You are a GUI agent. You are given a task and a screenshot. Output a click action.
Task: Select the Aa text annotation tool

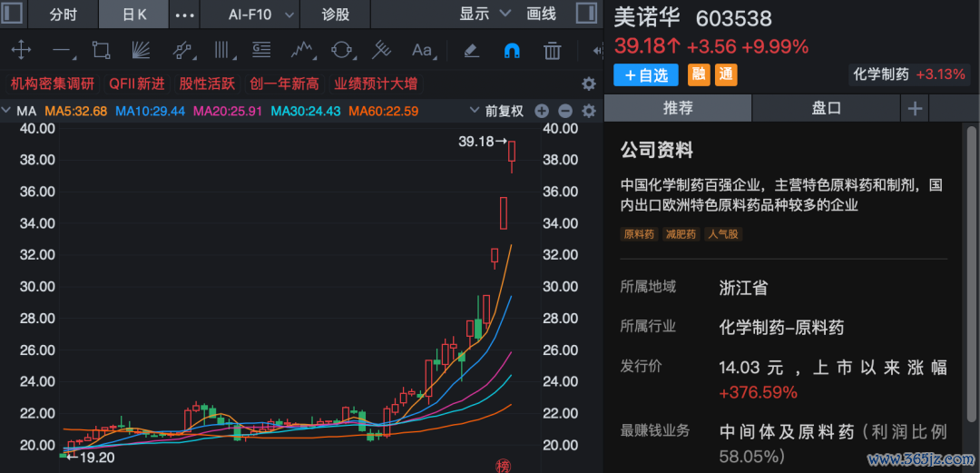click(x=423, y=50)
